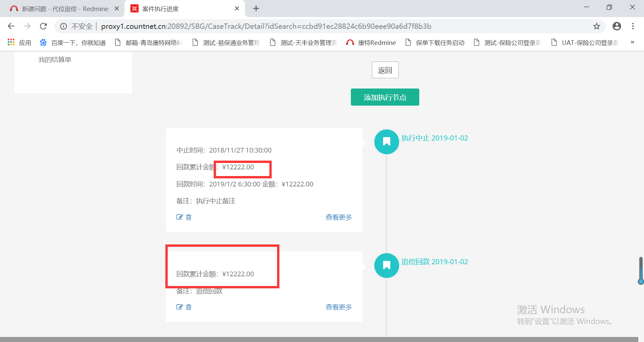The height and width of the screenshot is (342, 644).
Task: Close the Redmine 新建问题 tab
Action: pos(117,8)
